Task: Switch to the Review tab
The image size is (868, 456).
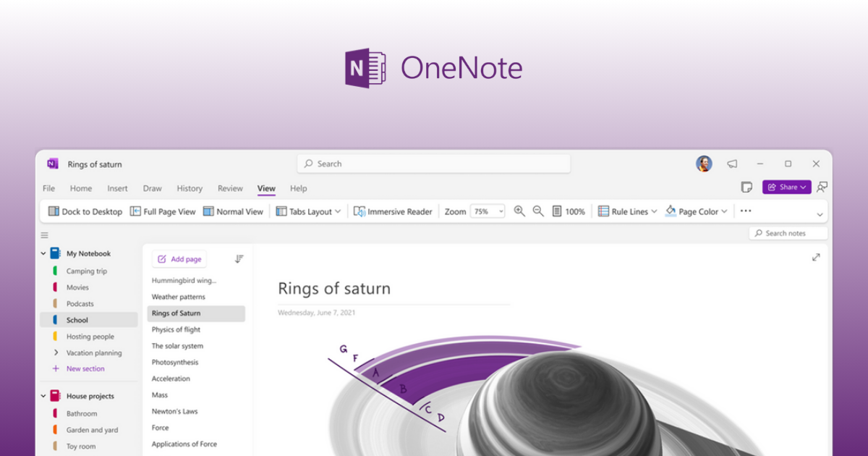Action: (x=230, y=188)
